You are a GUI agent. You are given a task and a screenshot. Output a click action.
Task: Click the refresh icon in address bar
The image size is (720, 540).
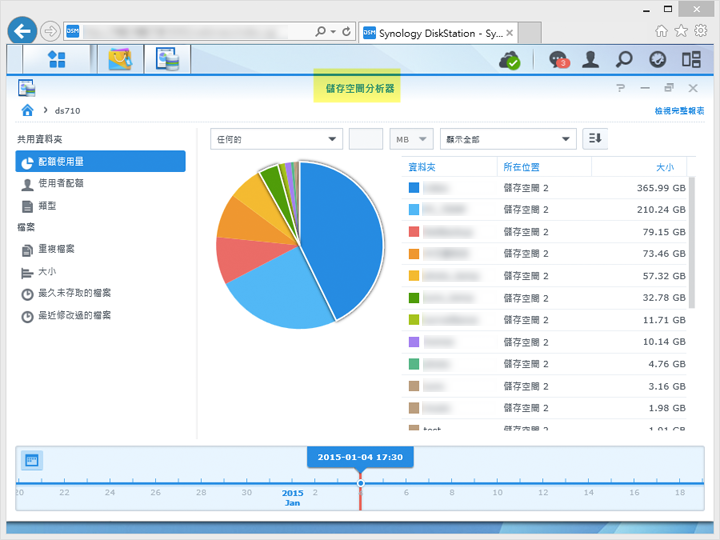[x=347, y=31]
